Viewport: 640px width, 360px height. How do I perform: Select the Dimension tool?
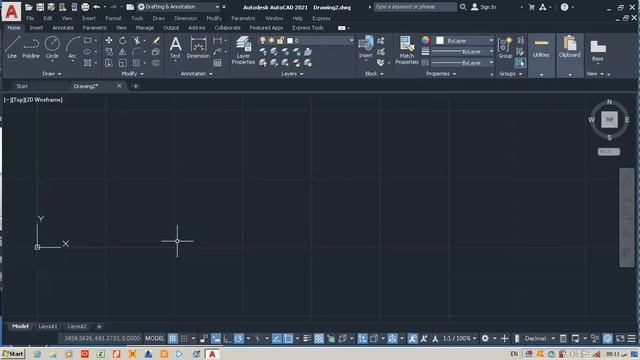(198, 47)
